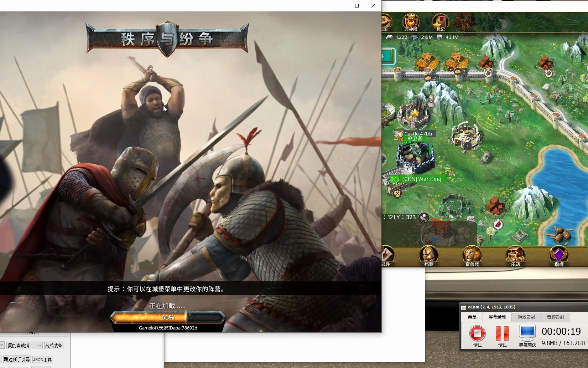Click the 跳过新手引导 button
Image resolution: width=588 pixels, height=368 pixels.
17,359
